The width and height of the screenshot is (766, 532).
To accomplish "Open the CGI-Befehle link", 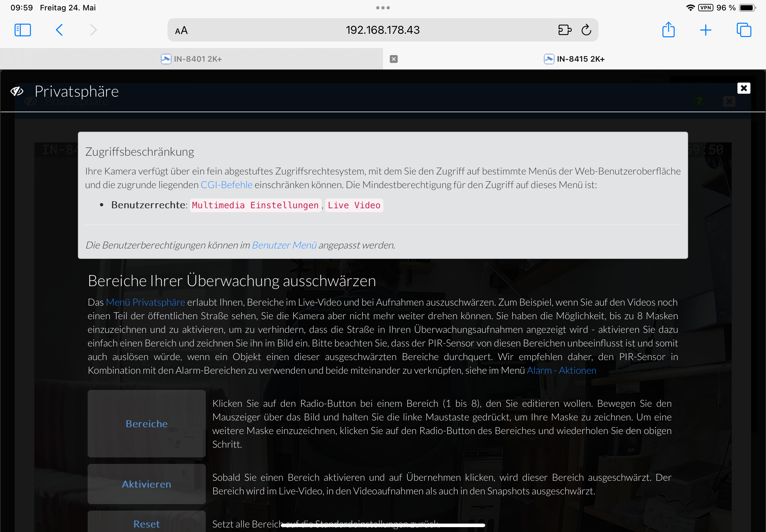I will coord(227,185).
